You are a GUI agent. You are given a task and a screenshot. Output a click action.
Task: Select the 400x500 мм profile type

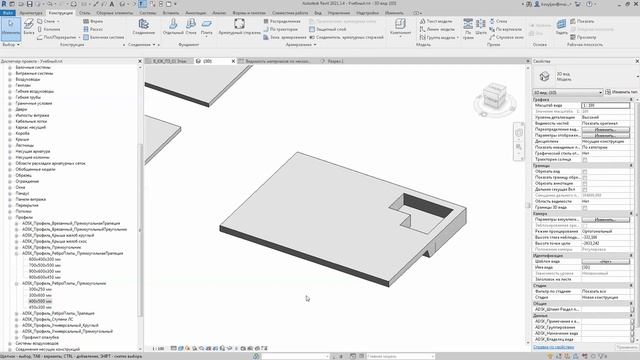(x=40, y=301)
